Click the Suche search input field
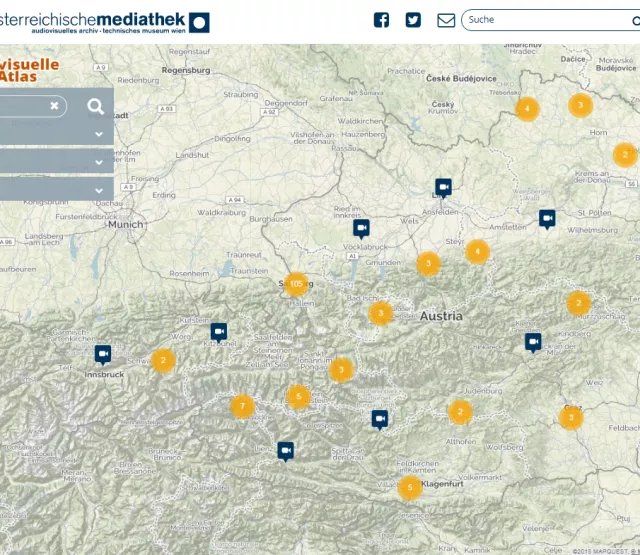 coord(550,20)
